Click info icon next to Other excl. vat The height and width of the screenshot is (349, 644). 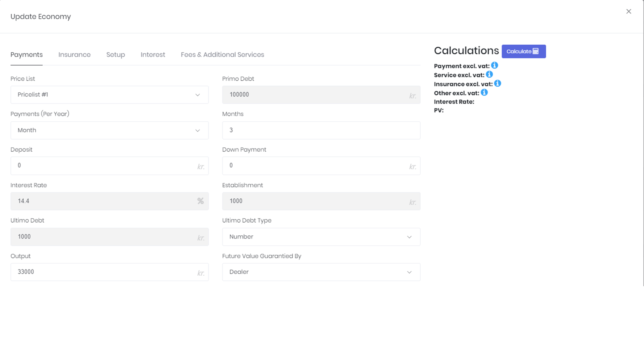pyautogui.click(x=484, y=92)
